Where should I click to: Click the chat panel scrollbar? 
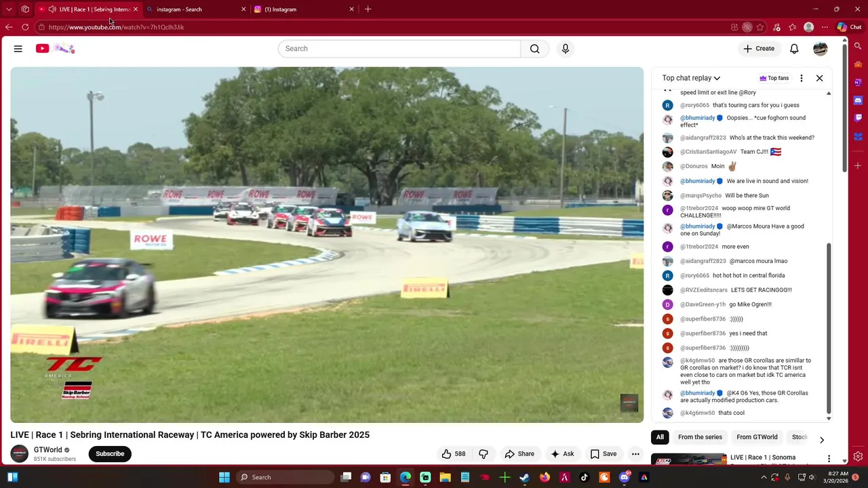(829, 327)
